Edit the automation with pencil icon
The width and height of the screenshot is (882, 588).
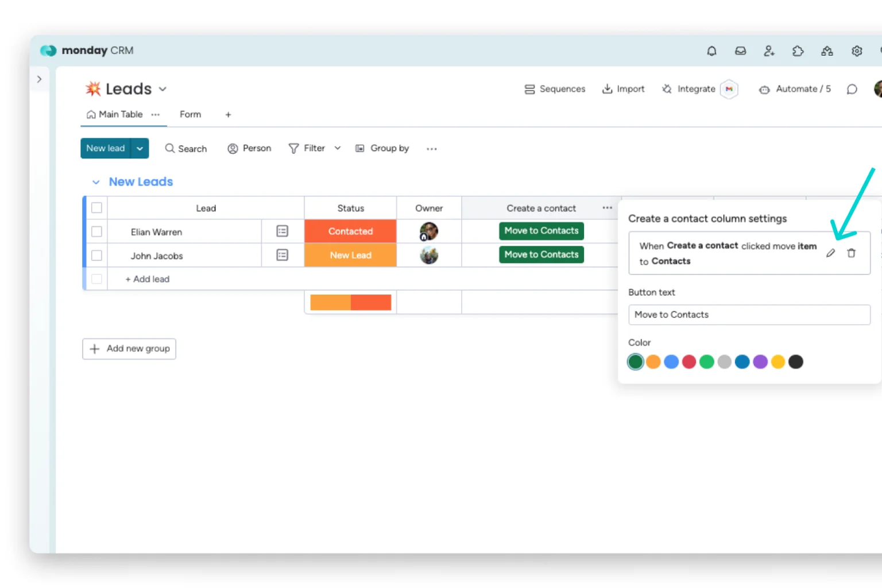831,253
